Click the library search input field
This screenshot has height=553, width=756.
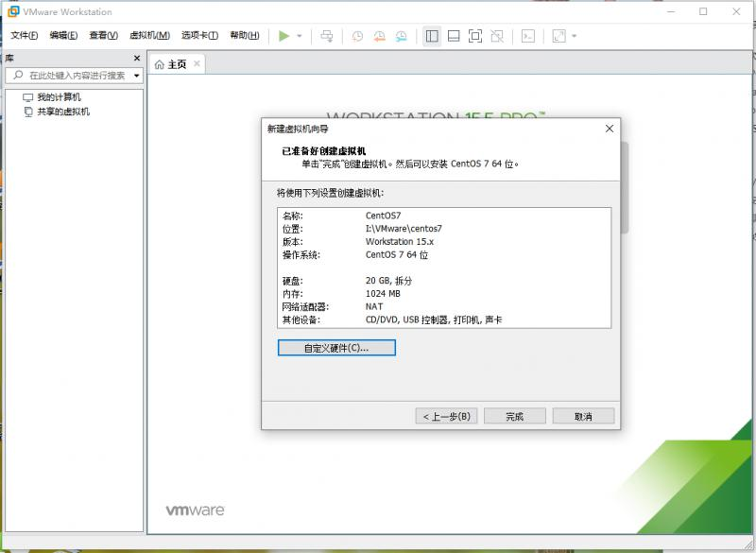tap(71, 76)
